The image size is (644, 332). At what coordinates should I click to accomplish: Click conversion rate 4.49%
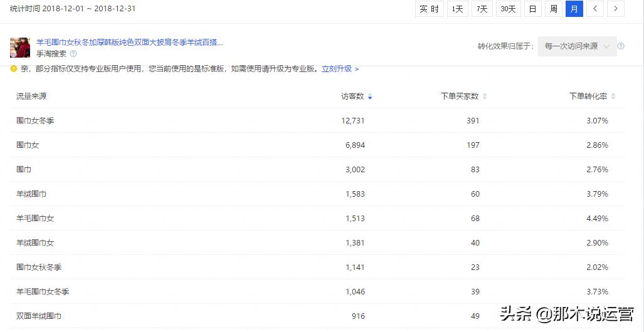coord(597,219)
